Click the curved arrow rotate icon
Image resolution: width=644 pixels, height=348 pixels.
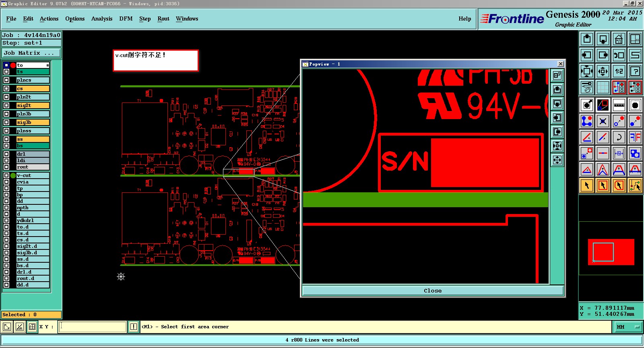[619, 137]
